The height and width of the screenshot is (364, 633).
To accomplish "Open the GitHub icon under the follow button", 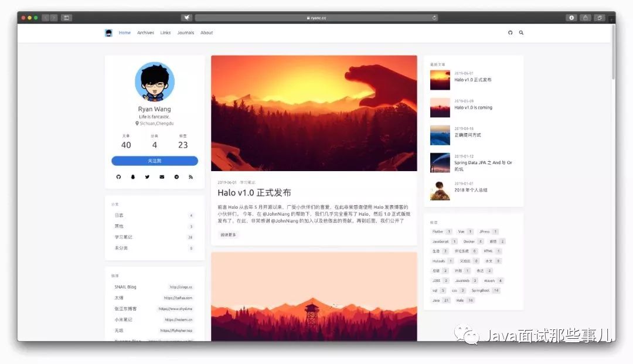I will pyautogui.click(x=118, y=177).
